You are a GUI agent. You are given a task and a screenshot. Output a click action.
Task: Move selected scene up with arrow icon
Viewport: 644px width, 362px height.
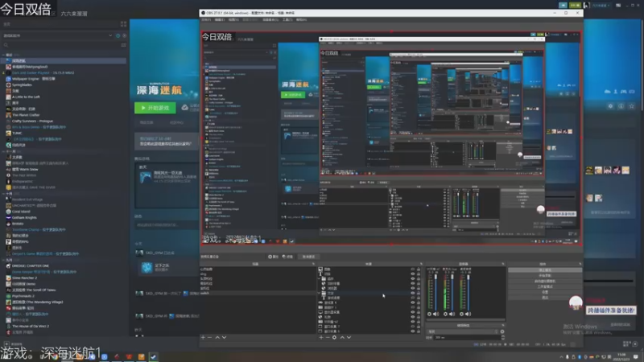pos(217,337)
